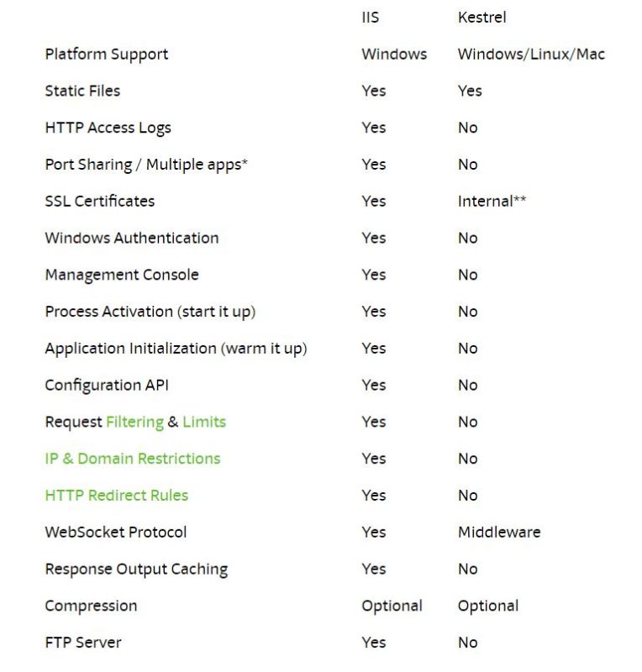
Task: Click the HTTP Access Logs label
Action: 108,128
